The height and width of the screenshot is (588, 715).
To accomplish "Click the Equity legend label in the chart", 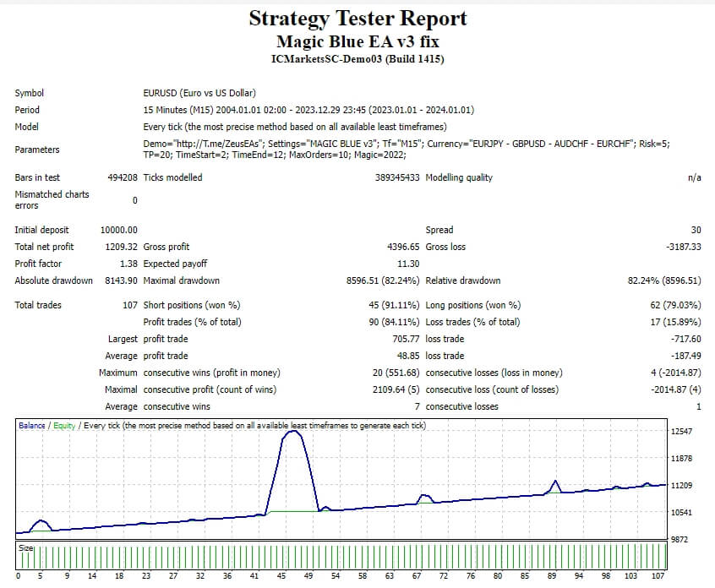I will coord(64,425).
